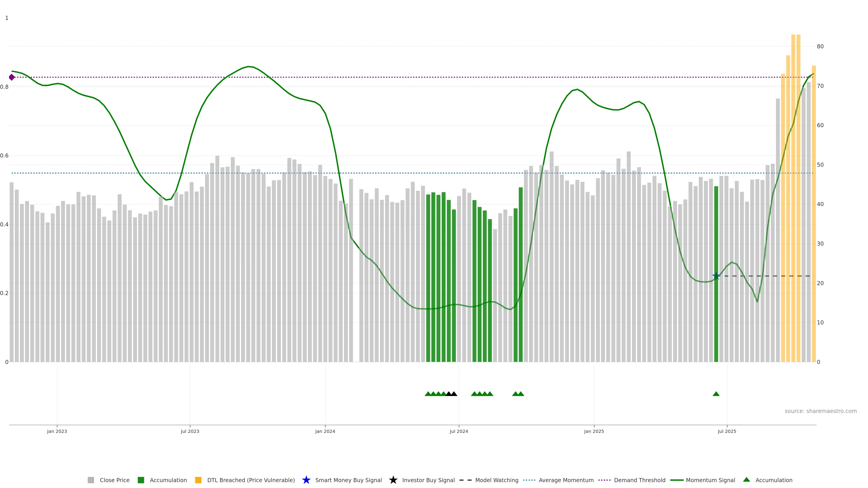
Task: Click the green Accumulation triangle icon in legend
Action: 746,480
